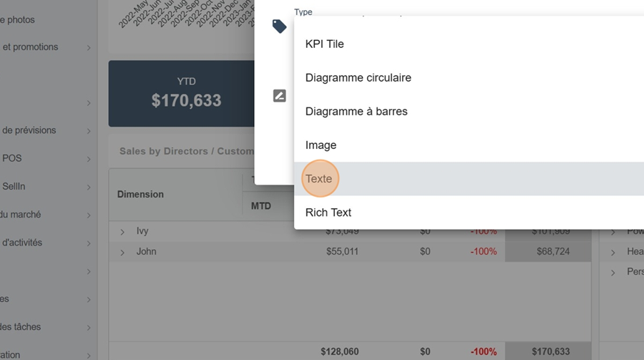Click the tag icon beside Type field
Screen dimensions: 644x360
pos(279,26)
